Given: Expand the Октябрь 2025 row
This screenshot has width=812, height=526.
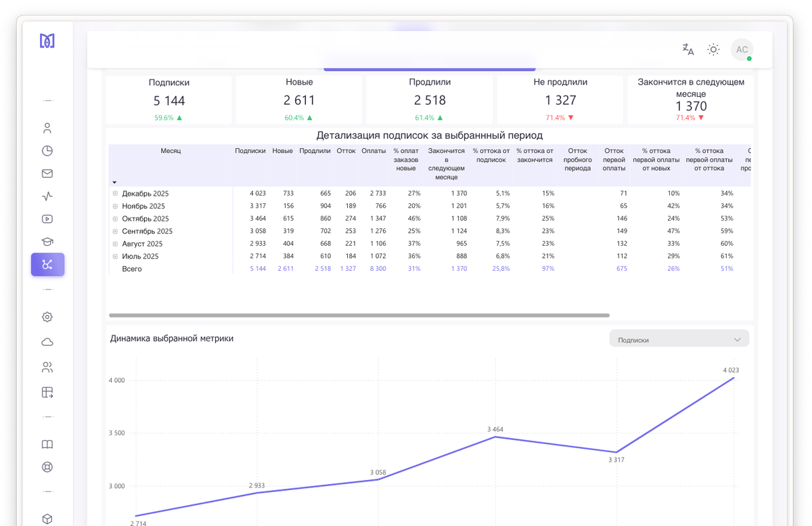Looking at the screenshot, I should click(115, 219).
